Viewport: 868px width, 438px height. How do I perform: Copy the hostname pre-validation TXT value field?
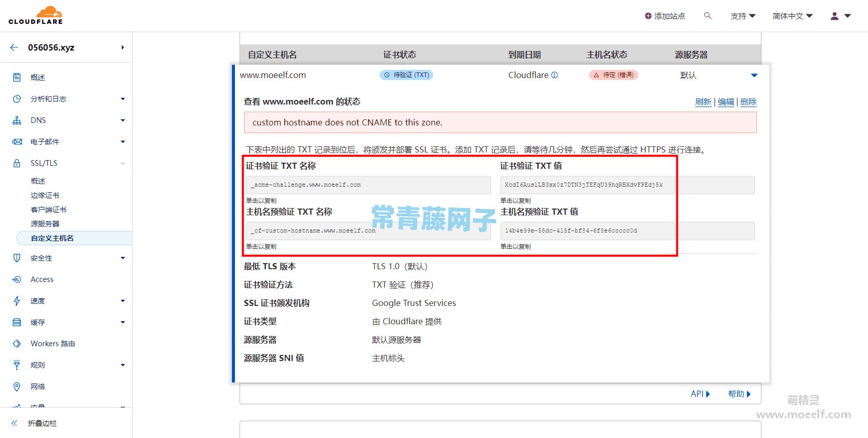coord(627,231)
